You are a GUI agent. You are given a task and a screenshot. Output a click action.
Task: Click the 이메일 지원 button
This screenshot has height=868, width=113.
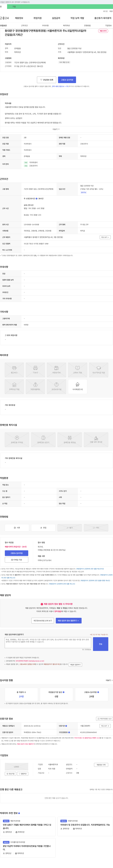click(x=16, y=560)
